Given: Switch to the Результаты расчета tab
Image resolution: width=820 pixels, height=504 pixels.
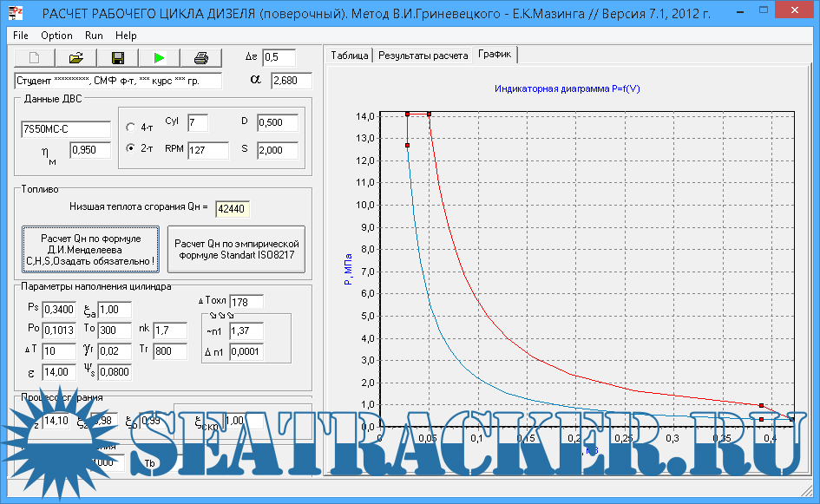Looking at the screenshot, I should pyautogui.click(x=423, y=56).
